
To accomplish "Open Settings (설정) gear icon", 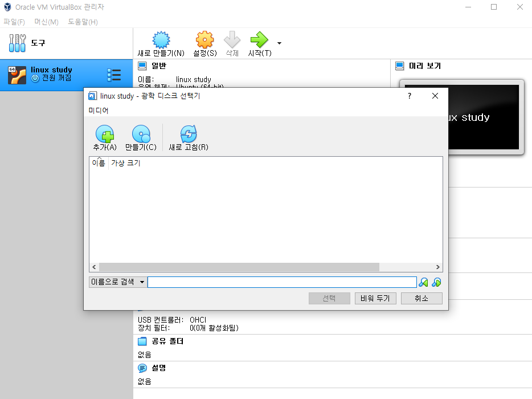I will point(204,40).
